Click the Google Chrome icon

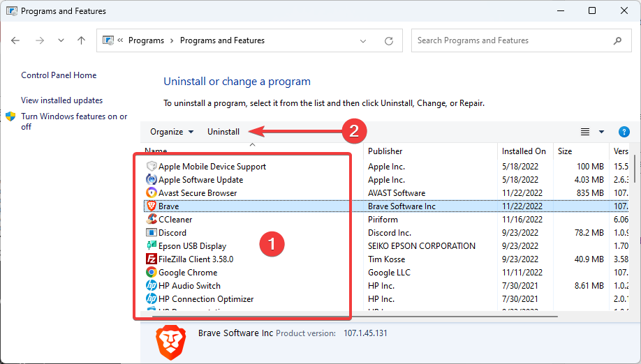[x=152, y=272]
